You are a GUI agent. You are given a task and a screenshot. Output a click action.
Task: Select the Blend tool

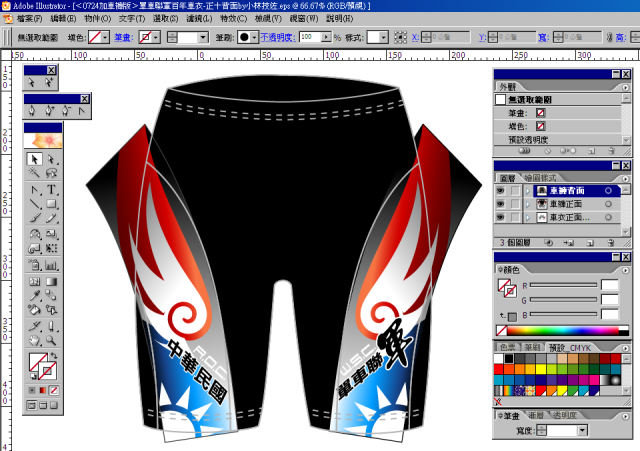click(x=51, y=295)
